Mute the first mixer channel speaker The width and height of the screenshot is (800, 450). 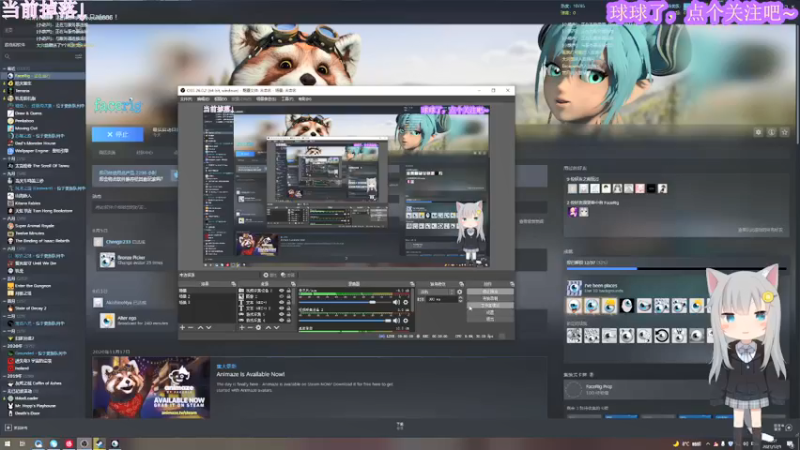396,303
